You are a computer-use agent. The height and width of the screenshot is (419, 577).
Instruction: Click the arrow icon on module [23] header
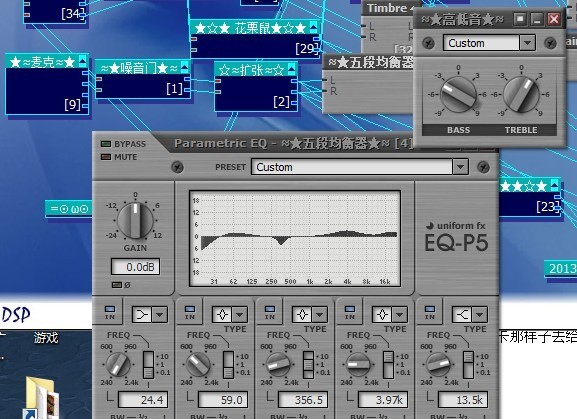(554, 185)
